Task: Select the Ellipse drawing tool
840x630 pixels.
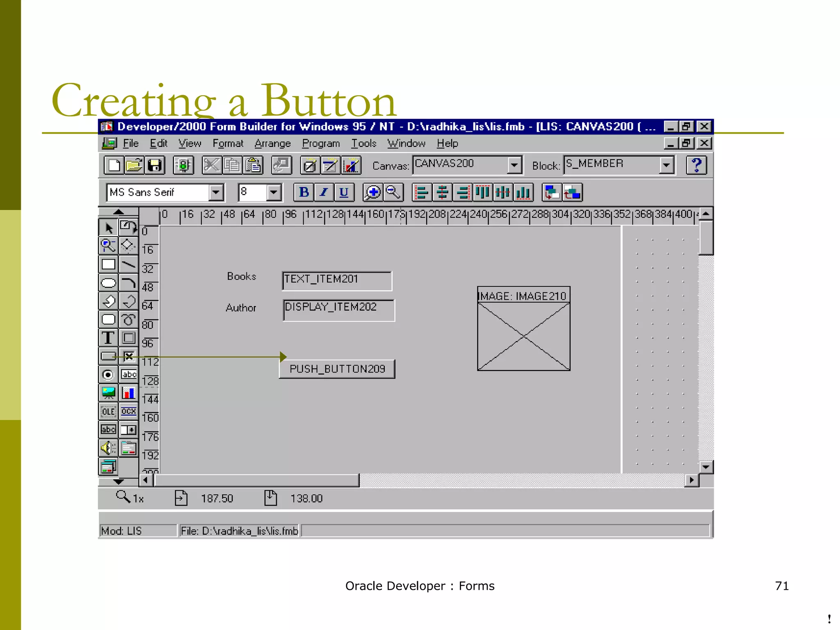Action: [108, 283]
